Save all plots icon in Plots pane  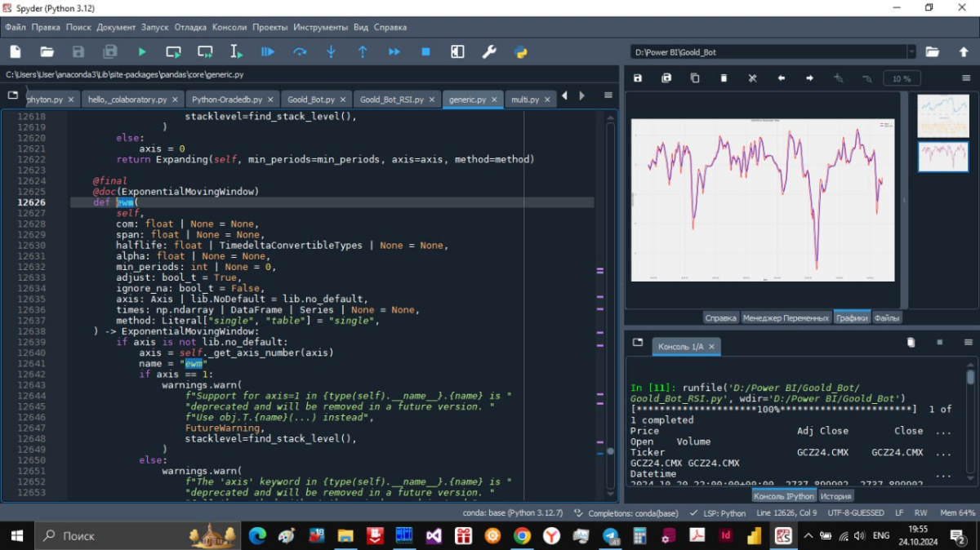pos(666,78)
